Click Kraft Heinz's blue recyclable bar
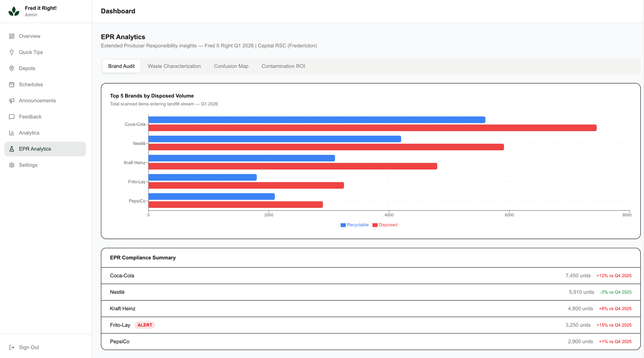 [x=241, y=158]
